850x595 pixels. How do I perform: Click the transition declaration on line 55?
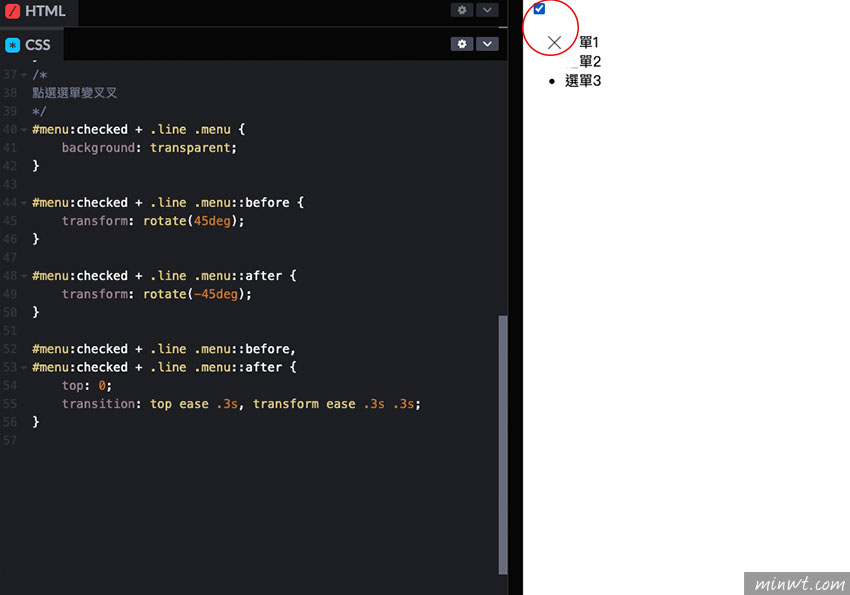[241, 404]
